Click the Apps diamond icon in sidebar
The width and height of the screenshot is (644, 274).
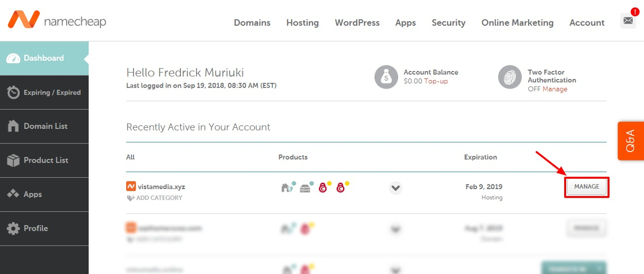(14, 194)
